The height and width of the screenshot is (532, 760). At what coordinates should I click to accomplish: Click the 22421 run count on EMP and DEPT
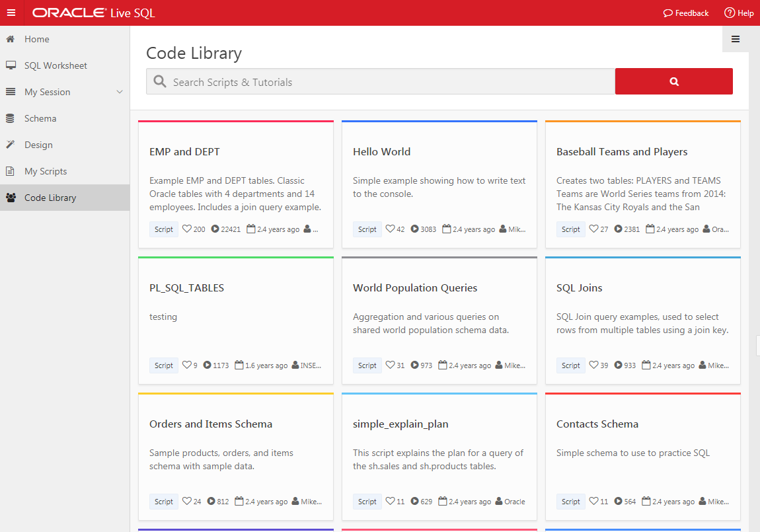(x=231, y=229)
